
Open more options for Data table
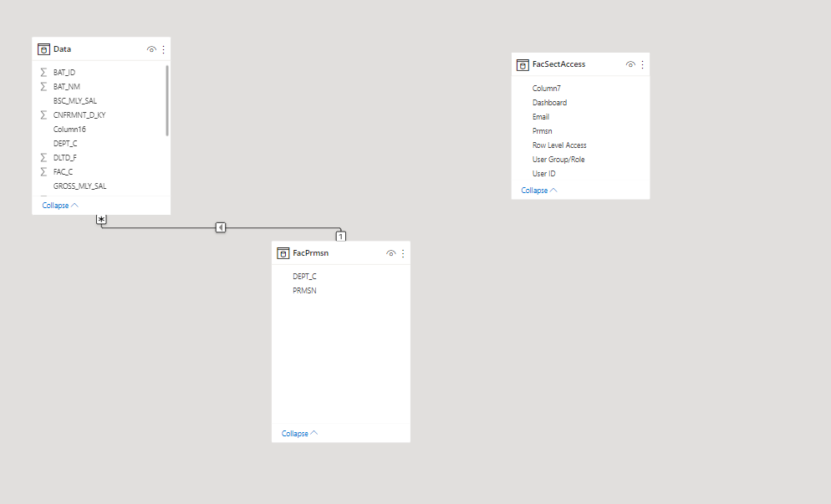(163, 49)
